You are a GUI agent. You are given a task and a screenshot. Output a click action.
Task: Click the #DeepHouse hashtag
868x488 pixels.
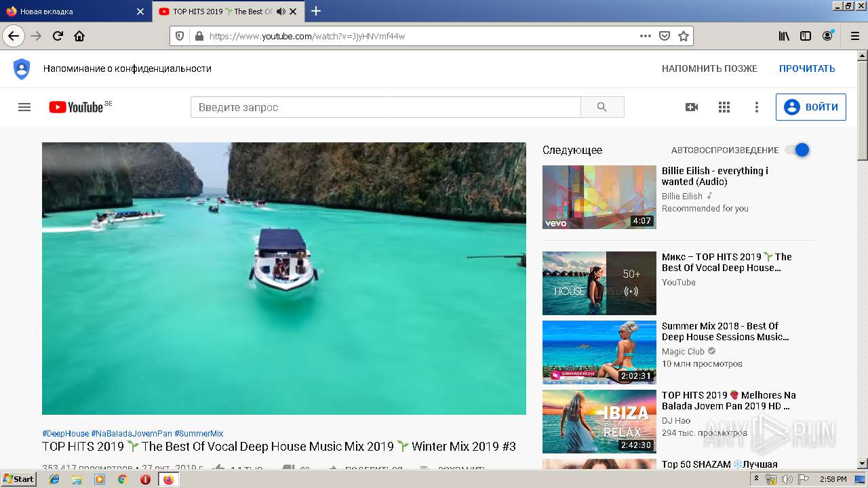point(65,433)
